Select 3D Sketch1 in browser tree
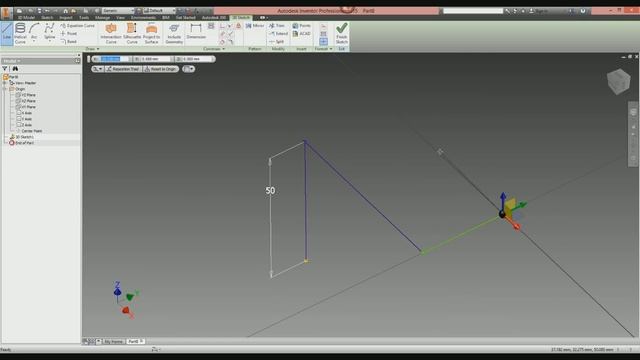This screenshot has width=640, height=360. (22, 137)
